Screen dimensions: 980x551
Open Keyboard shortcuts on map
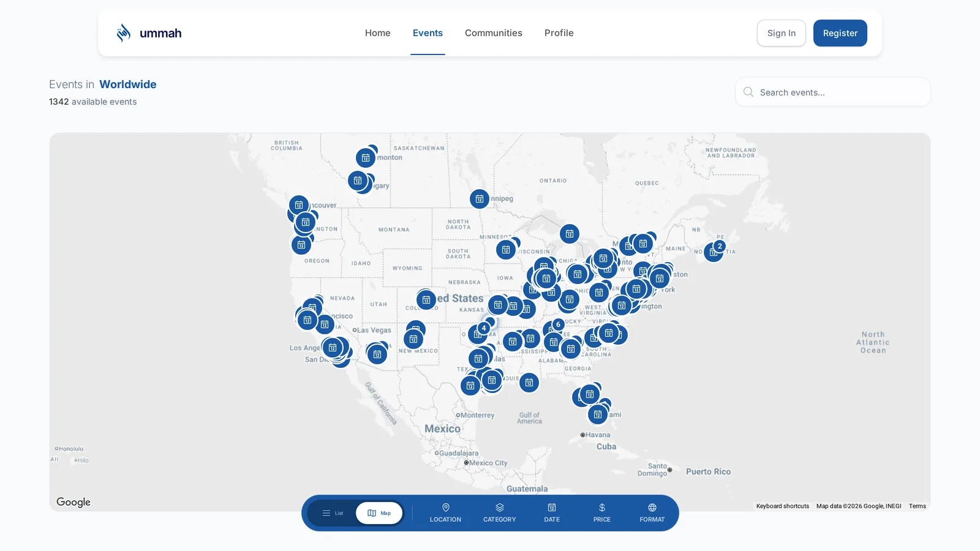[783, 506]
